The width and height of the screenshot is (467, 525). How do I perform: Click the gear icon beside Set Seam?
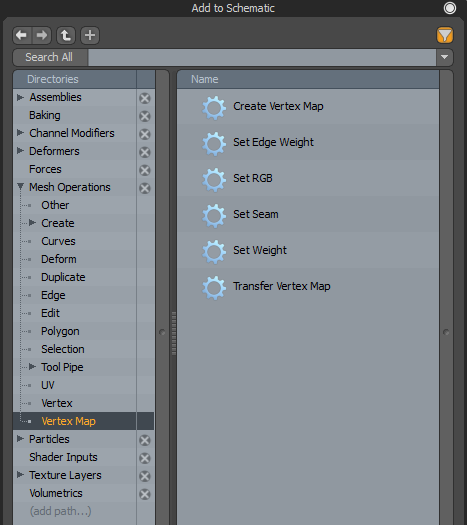[x=214, y=215]
